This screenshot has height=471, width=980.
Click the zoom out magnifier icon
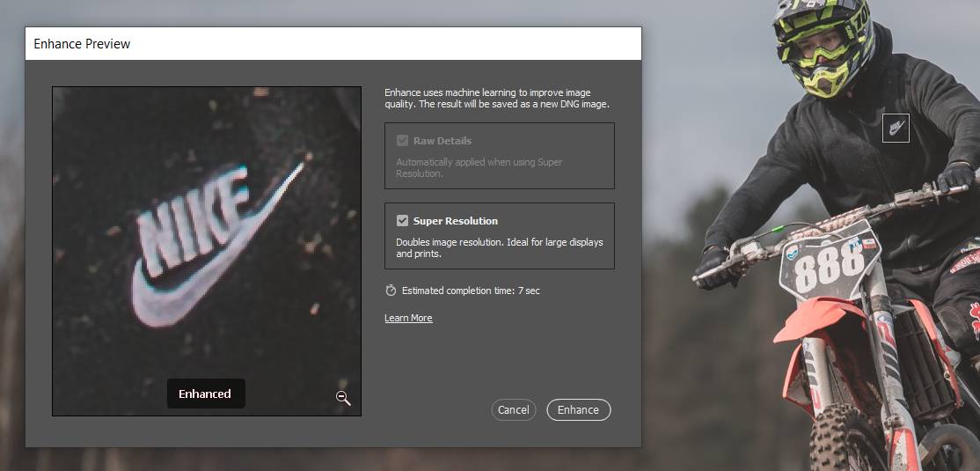(343, 398)
